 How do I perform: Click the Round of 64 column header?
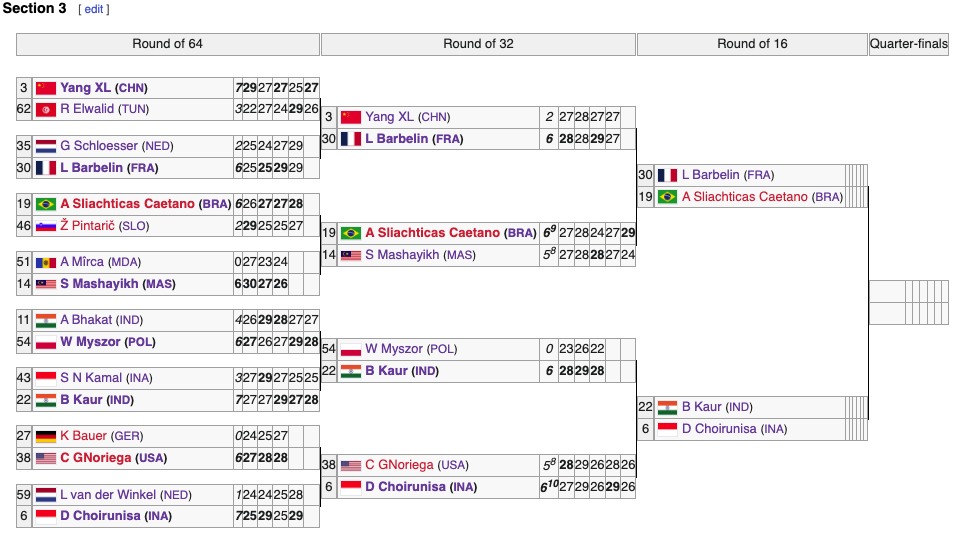click(x=168, y=44)
